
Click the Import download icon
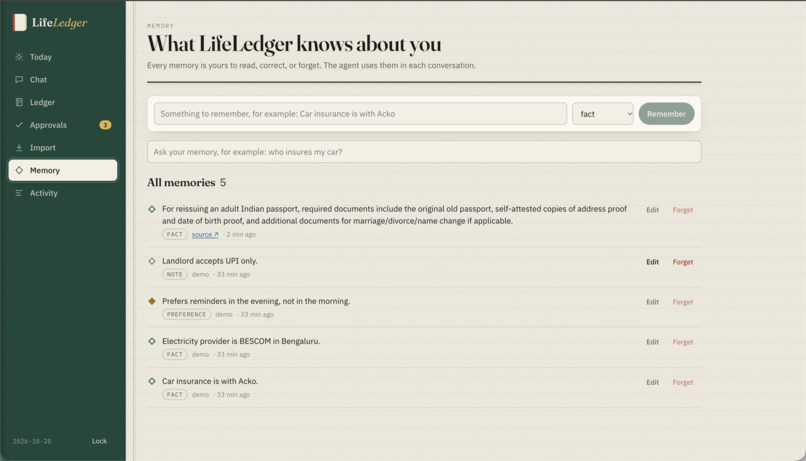click(19, 147)
